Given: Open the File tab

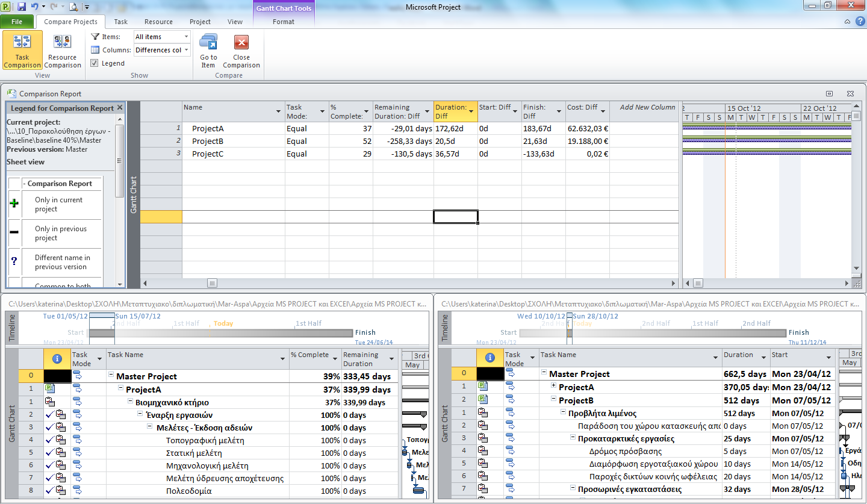Looking at the screenshot, I should [17, 22].
